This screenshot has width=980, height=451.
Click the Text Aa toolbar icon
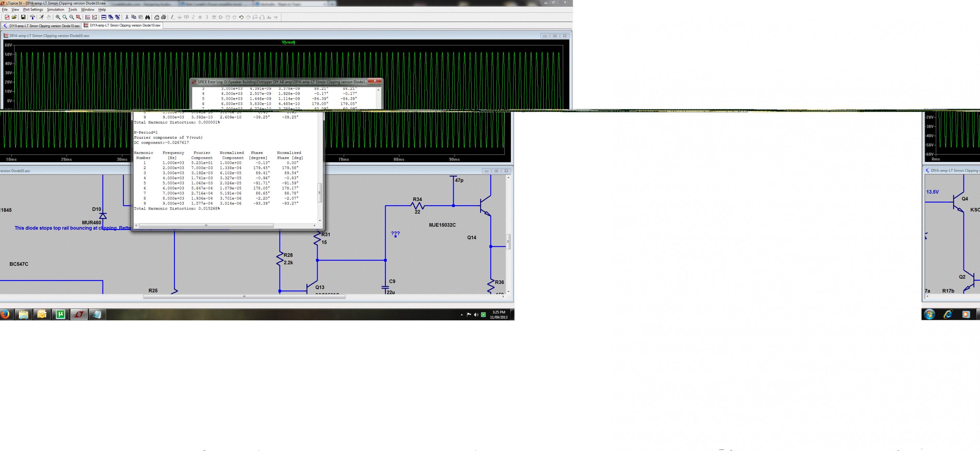click(x=269, y=17)
